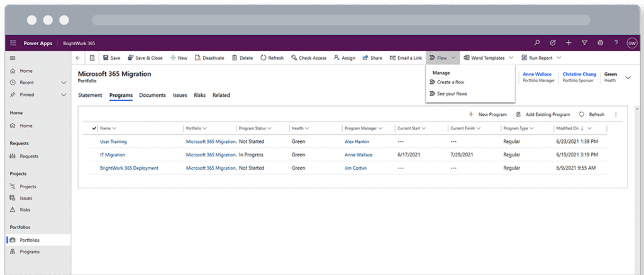This screenshot has width=644, height=275.
Task: Click the GW user avatar
Action: (631, 43)
